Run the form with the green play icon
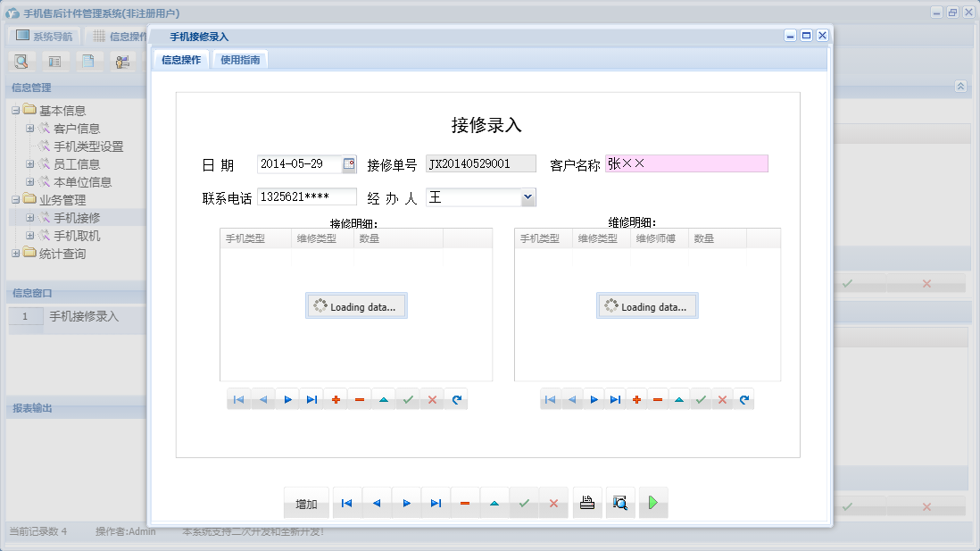 (x=652, y=502)
